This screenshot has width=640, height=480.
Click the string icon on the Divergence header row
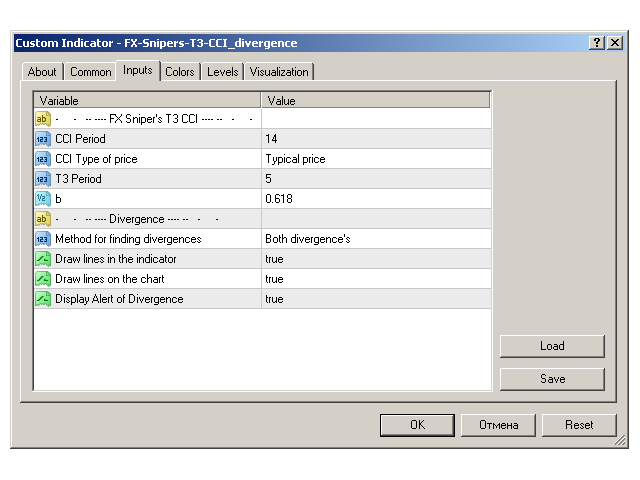point(43,219)
